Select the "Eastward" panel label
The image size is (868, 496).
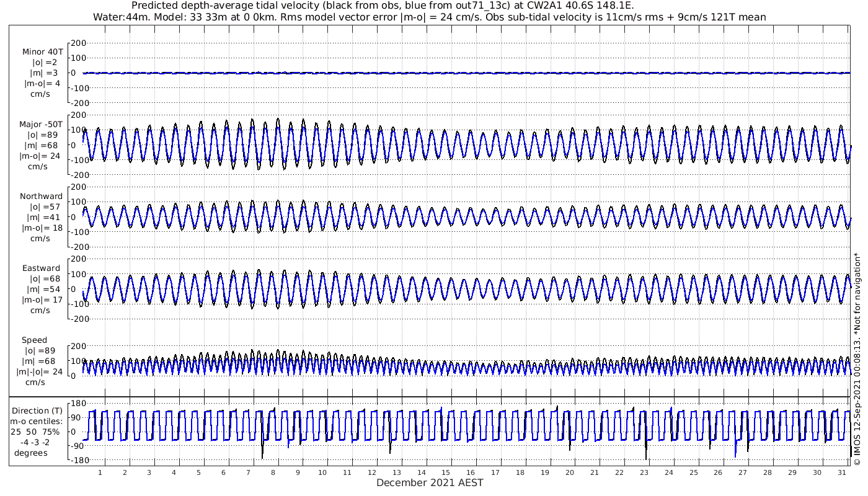[42, 268]
